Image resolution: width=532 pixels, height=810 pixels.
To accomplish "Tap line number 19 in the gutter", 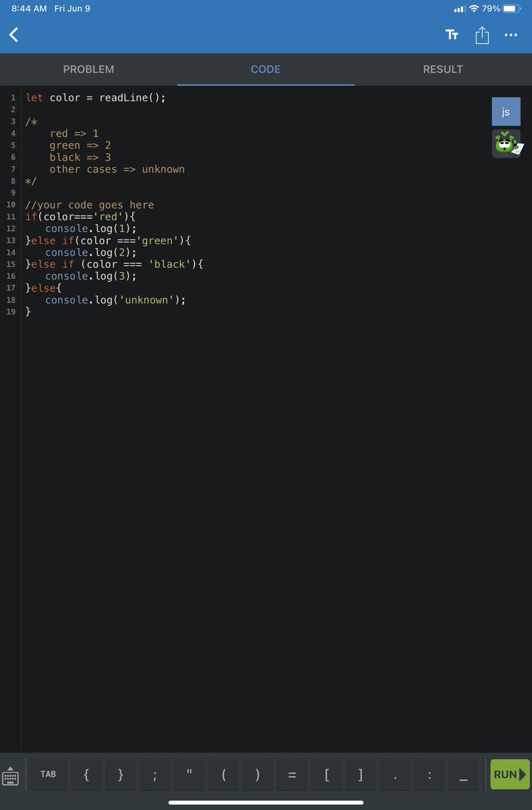I will pyautogui.click(x=10, y=312).
